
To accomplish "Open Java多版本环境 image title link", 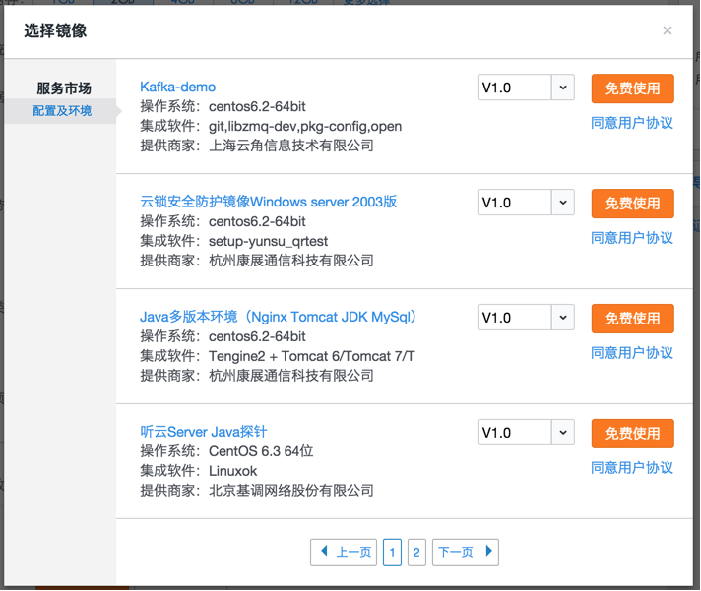I will click(277, 317).
